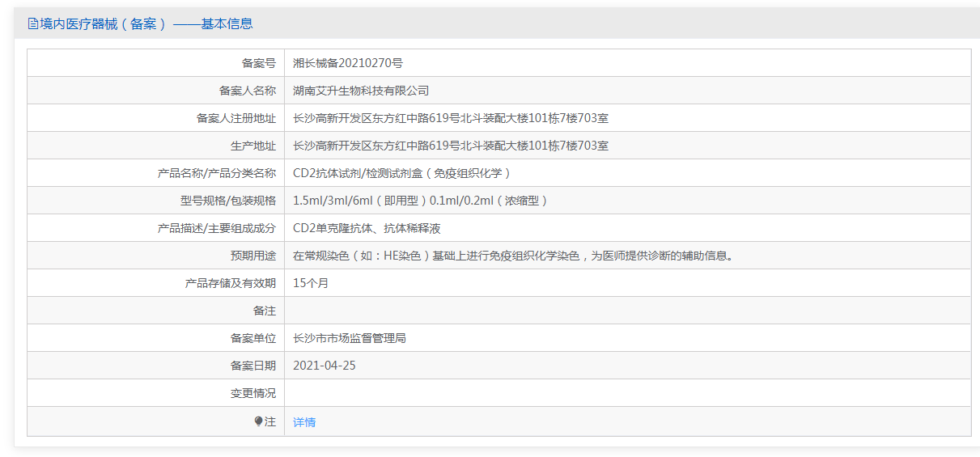Click the document icon in the header
This screenshot has height=457, width=980.
pyautogui.click(x=33, y=23)
